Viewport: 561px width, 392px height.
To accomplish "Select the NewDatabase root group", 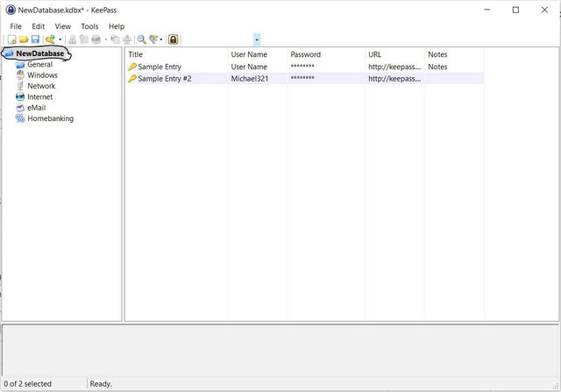I will pyautogui.click(x=39, y=53).
